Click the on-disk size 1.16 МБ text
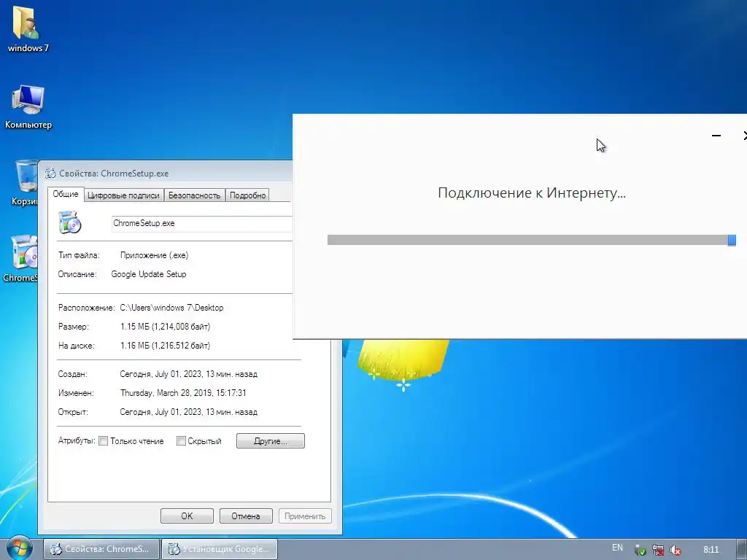The image size is (747, 560). click(166, 346)
